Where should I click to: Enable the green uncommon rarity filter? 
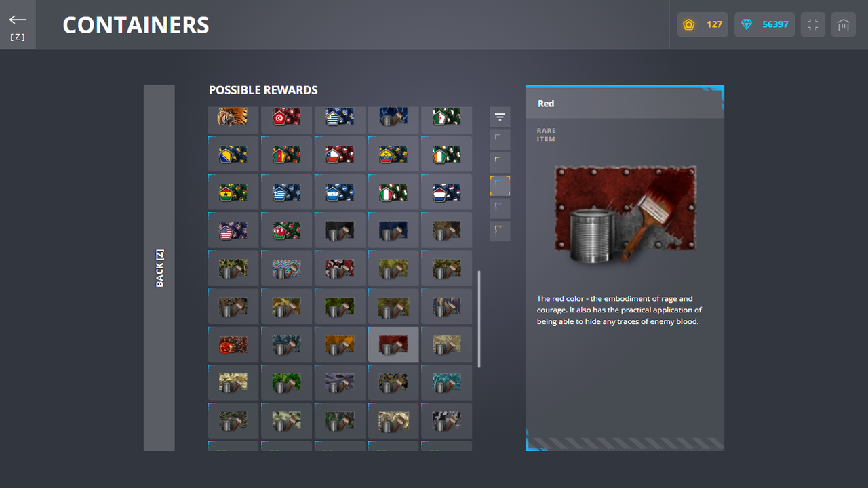[x=500, y=163]
